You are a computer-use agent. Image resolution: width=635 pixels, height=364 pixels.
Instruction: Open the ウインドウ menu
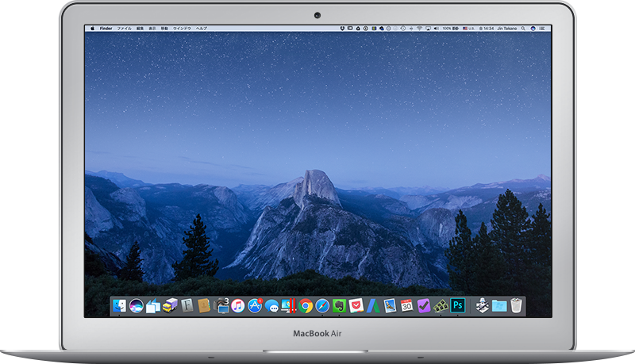(x=183, y=29)
